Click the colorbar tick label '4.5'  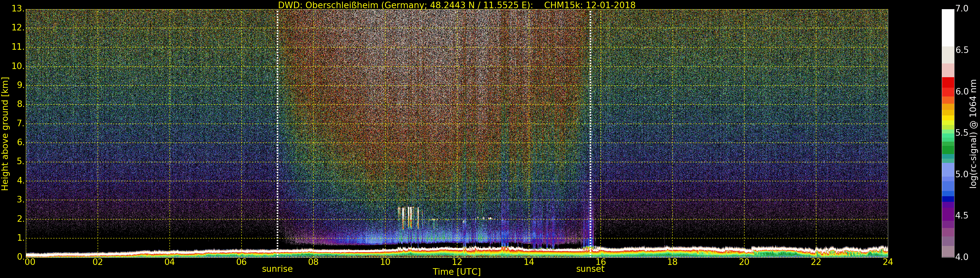click(x=962, y=216)
